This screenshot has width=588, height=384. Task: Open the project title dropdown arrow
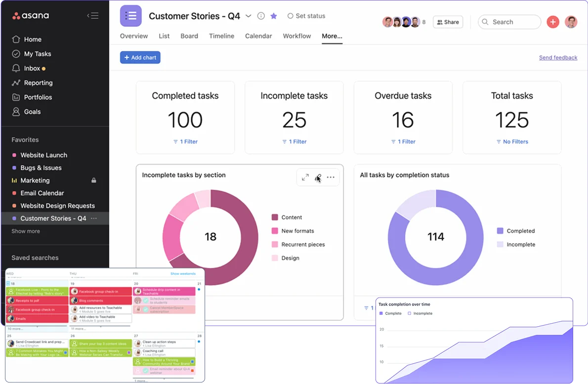click(x=248, y=16)
